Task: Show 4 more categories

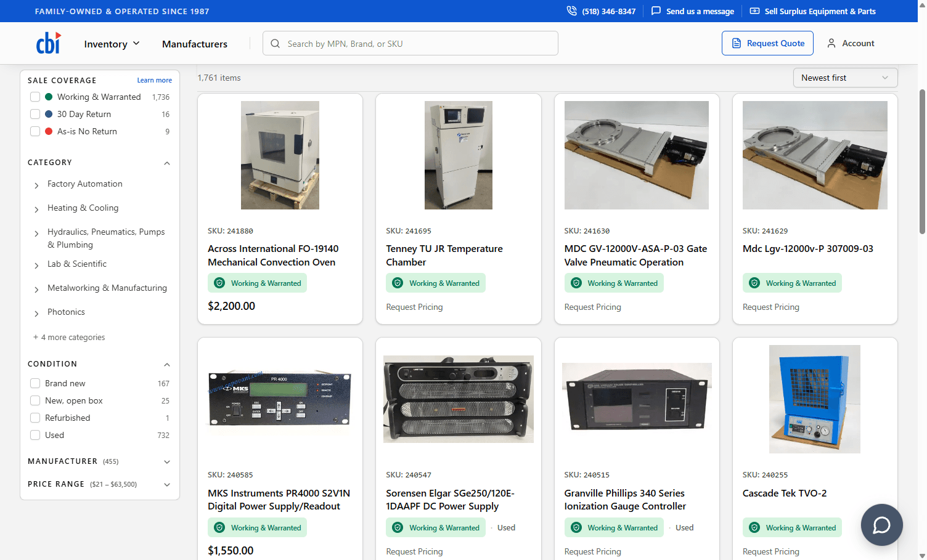Action: pos(69,337)
